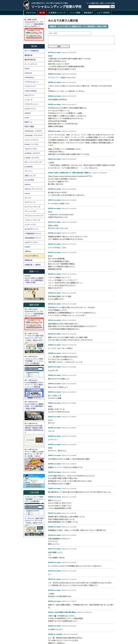Open the 関連記事 blue banner link
The height and width of the screenshot is (644, 138).
click(x=78, y=26)
